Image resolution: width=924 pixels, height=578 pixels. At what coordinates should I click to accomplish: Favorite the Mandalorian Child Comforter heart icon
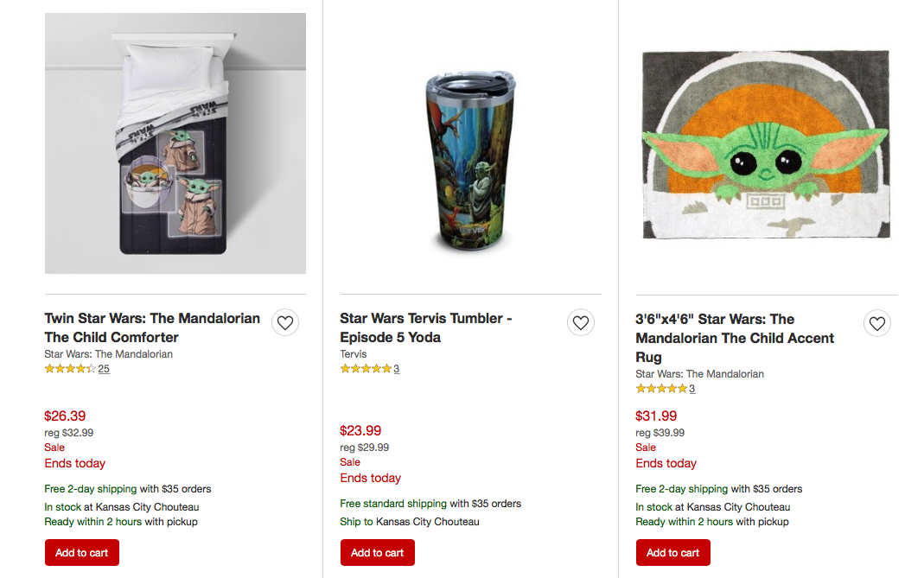tap(285, 323)
